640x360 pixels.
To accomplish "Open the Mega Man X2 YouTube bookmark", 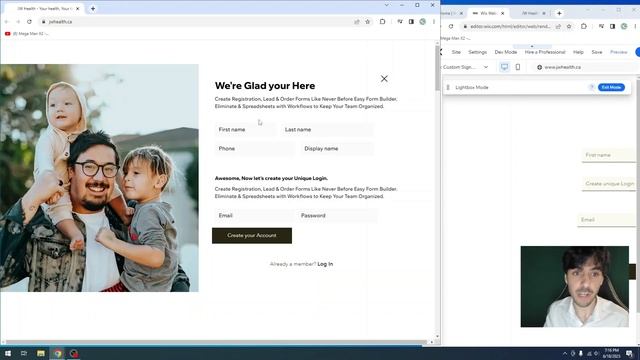I will (x=27, y=34).
